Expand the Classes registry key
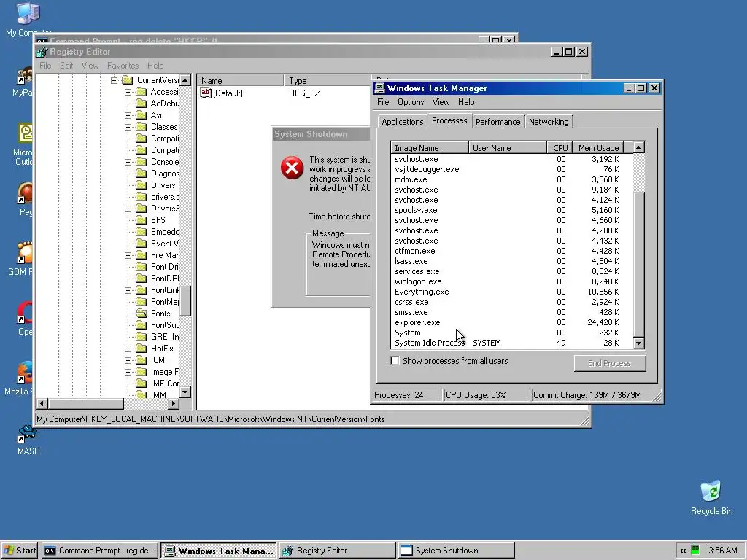 [x=128, y=127]
